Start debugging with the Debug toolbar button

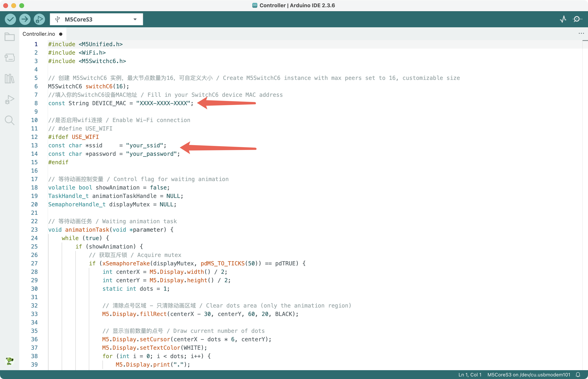39,19
